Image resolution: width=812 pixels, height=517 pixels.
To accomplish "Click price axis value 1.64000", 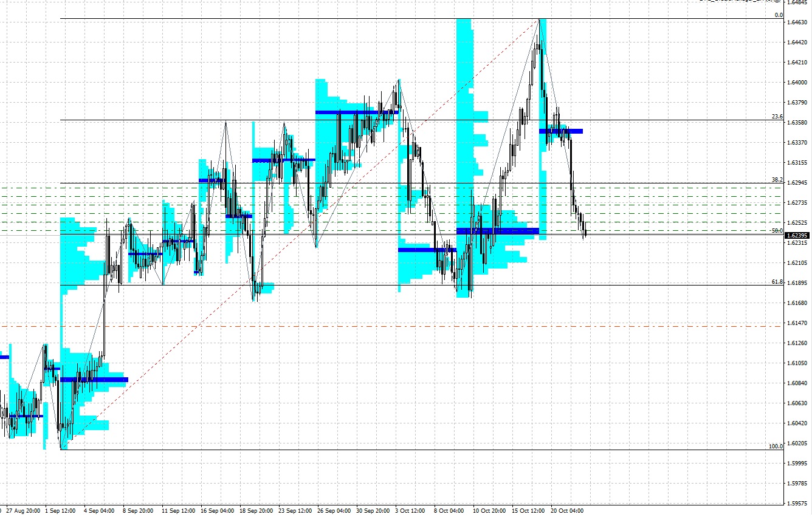I will (797, 83).
